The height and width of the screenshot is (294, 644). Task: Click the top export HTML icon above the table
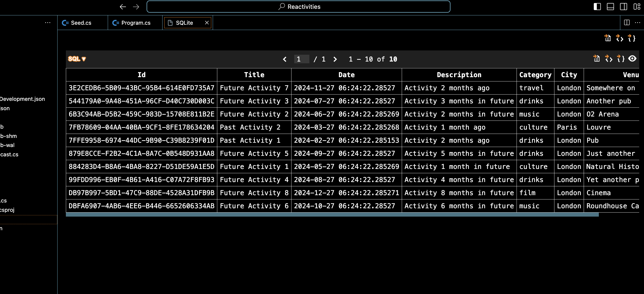(x=620, y=38)
